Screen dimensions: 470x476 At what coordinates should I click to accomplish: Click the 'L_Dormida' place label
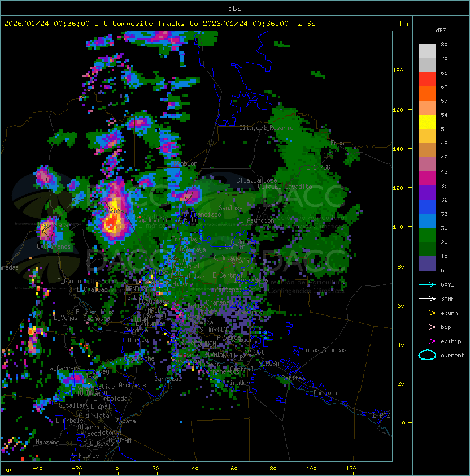tap(321, 393)
